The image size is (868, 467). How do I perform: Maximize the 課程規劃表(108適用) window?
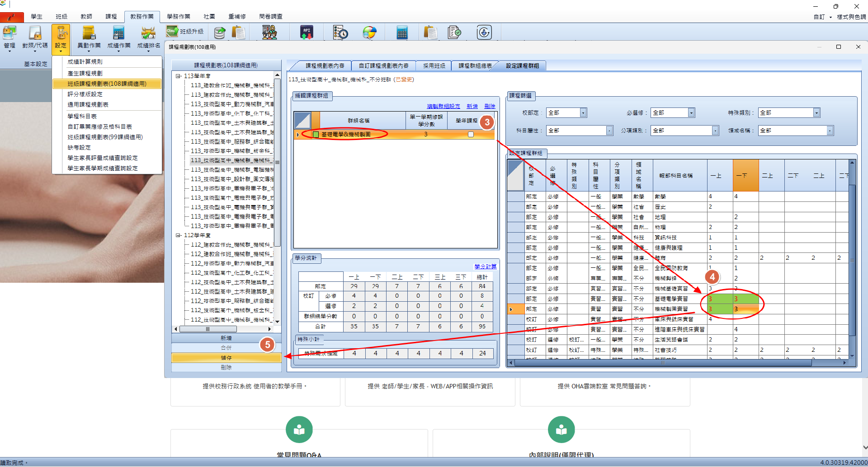[x=839, y=47]
